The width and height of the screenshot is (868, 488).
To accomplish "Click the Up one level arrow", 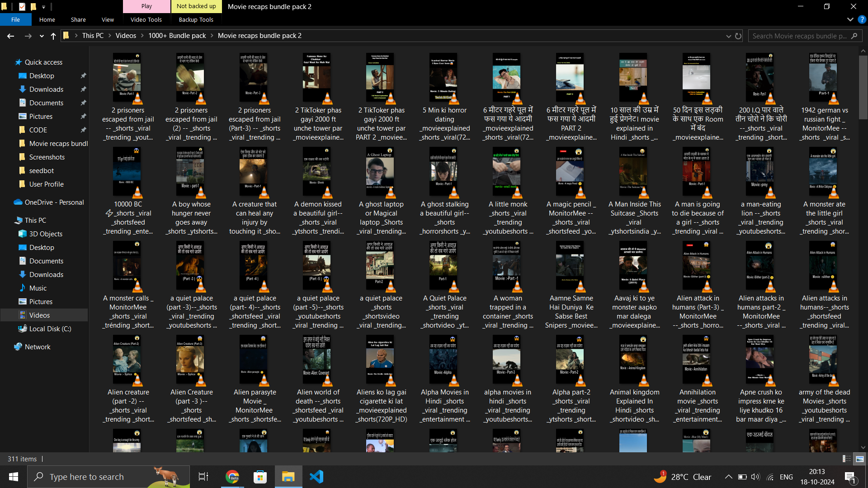I will pos(53,36).
